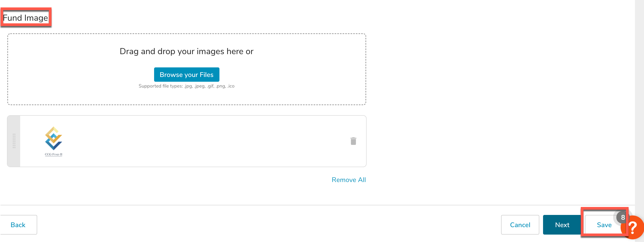Click the vertical scrollbar on the right edge
This screenshot has width=644, height=242.
(x=639, y=106)
